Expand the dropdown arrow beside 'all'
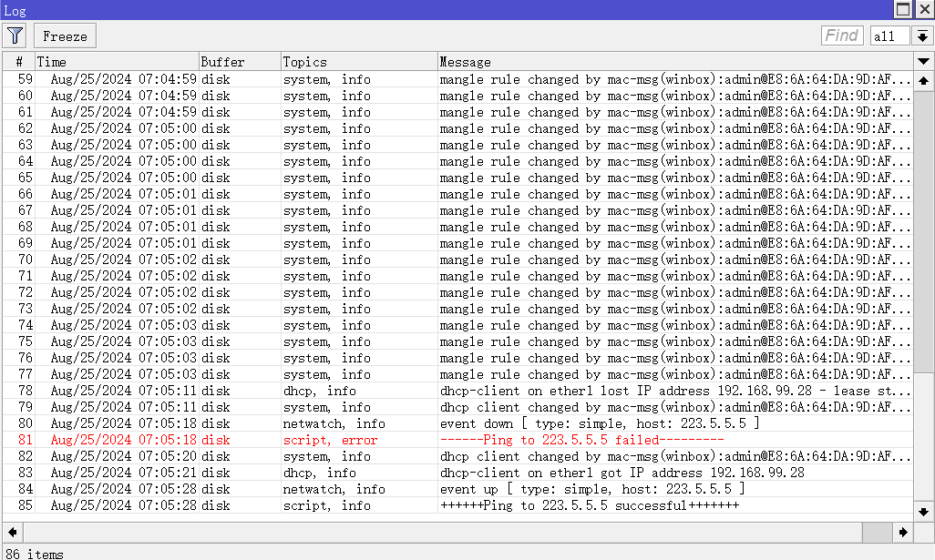Viewport: 935px width, 560px height. pos(922,36)
